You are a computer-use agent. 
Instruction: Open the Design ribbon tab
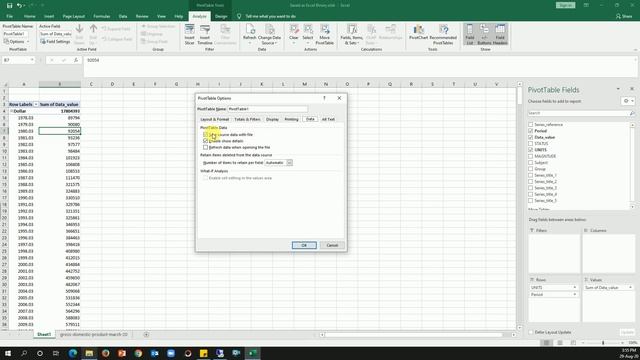click(221, 16)
